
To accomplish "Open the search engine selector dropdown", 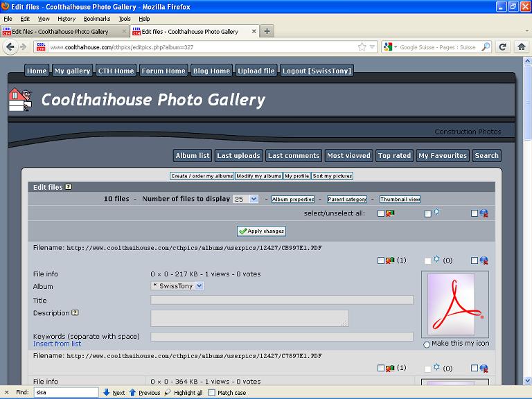I will 390,47.
